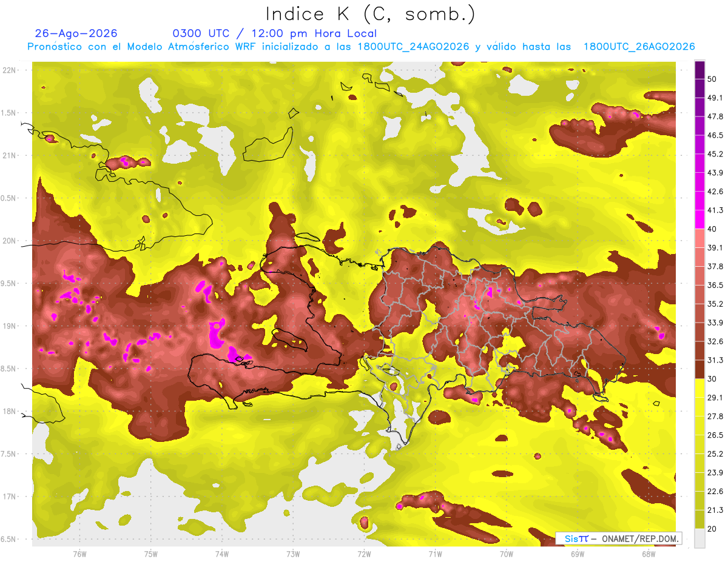Viewport: 728px width, 562px height.
Task: Click the "17N" latitude label
Action: [x=8, y=497]
